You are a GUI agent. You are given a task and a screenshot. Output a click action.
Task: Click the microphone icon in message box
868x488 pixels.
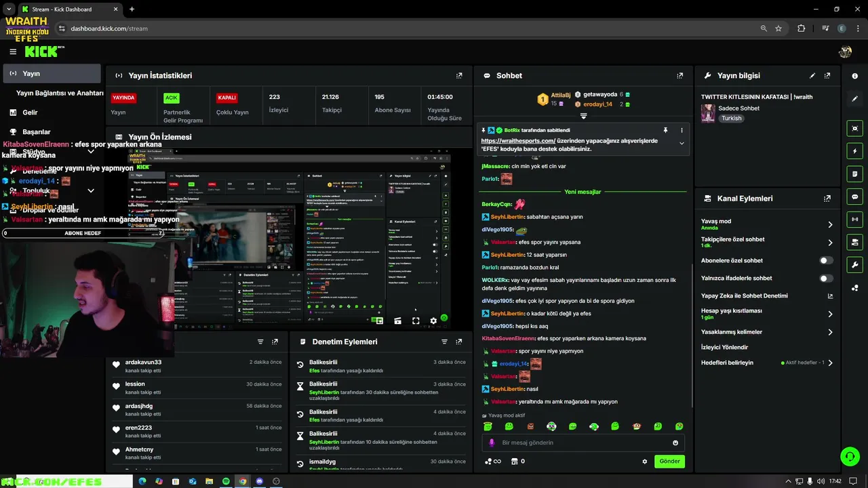[492, 443]
